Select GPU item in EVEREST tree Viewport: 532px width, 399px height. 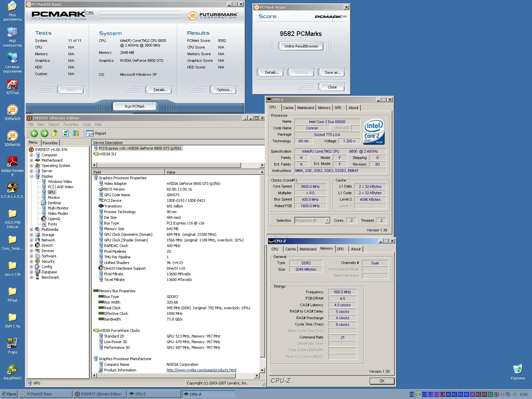click(51, 192)
